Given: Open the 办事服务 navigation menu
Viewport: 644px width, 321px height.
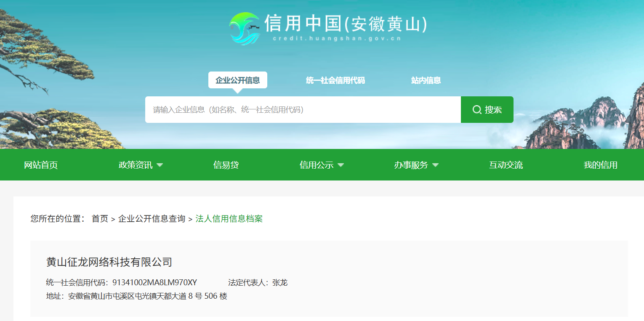Looking at the screenshot, I should click(411, 165).
